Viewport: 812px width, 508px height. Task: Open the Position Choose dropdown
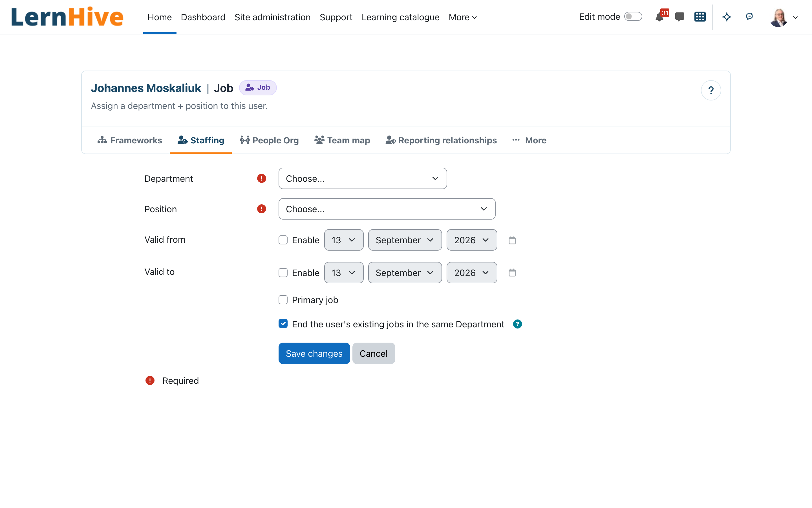387,209
